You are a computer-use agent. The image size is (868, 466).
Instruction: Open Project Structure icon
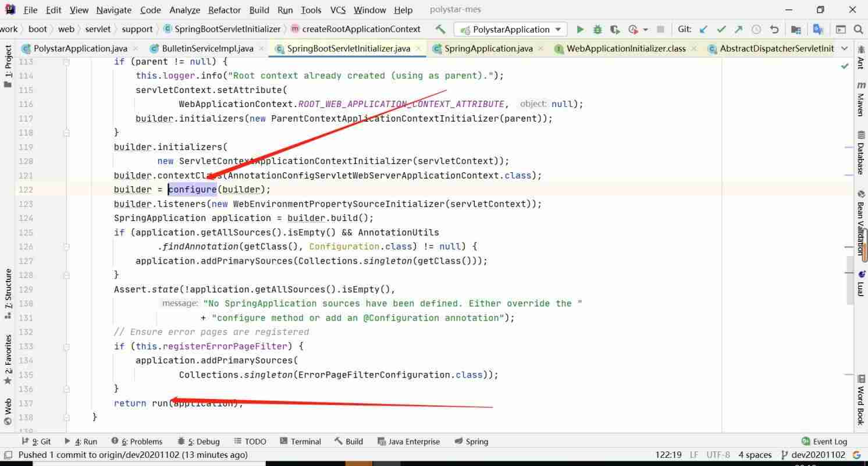796,29
